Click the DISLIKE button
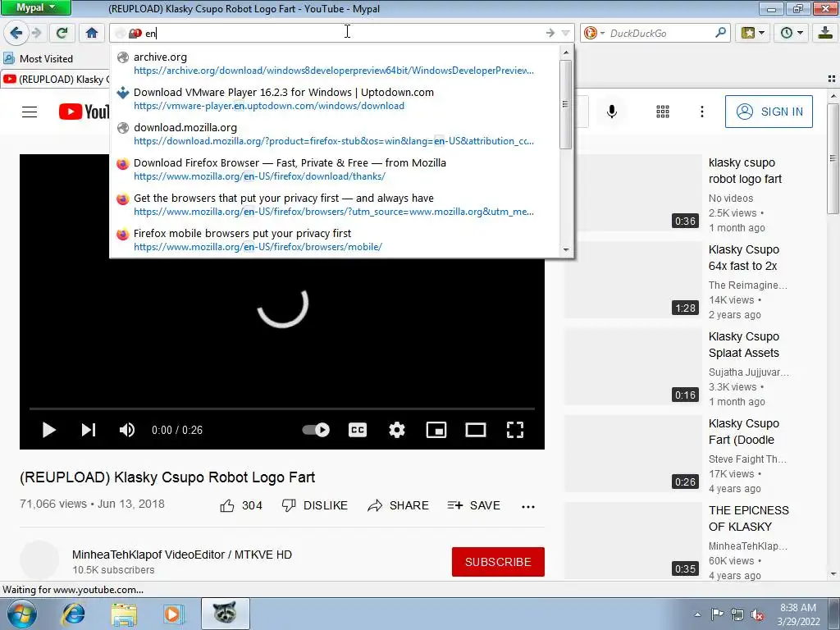 (315, 505)
